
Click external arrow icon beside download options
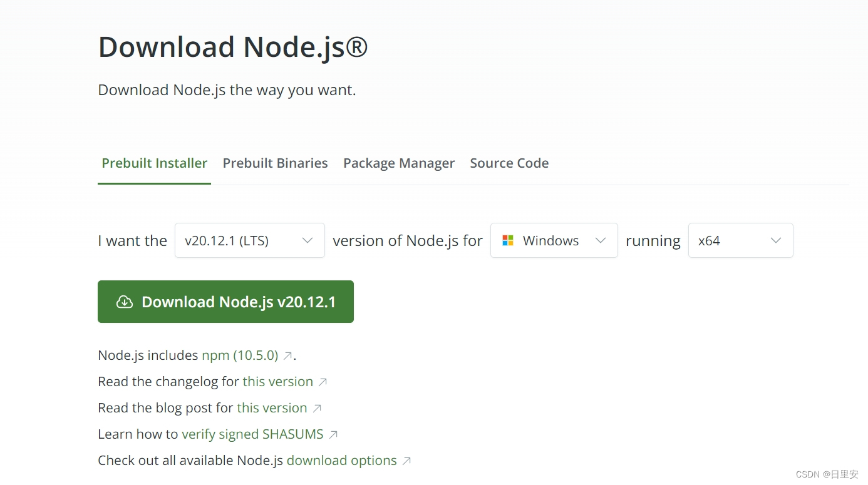406,461
